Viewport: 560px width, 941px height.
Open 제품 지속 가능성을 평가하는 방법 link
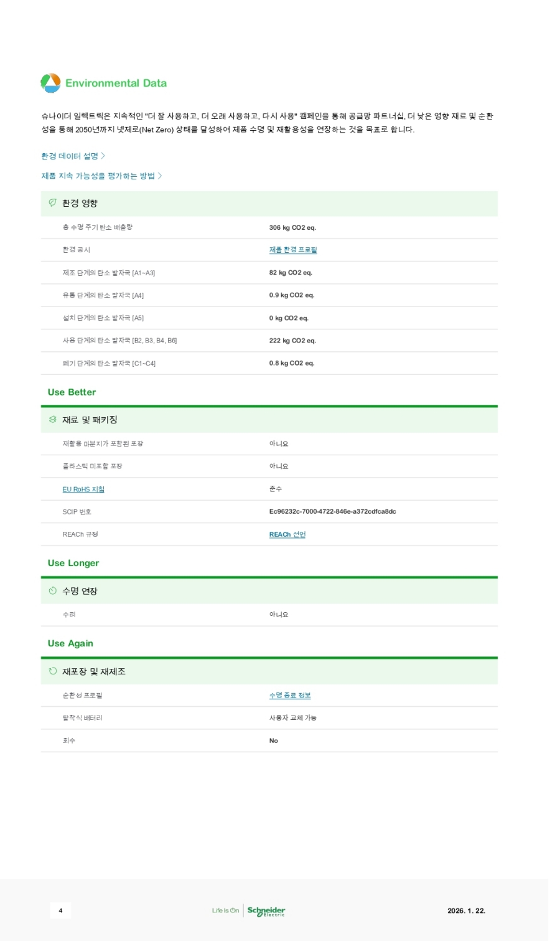(98, 176)
